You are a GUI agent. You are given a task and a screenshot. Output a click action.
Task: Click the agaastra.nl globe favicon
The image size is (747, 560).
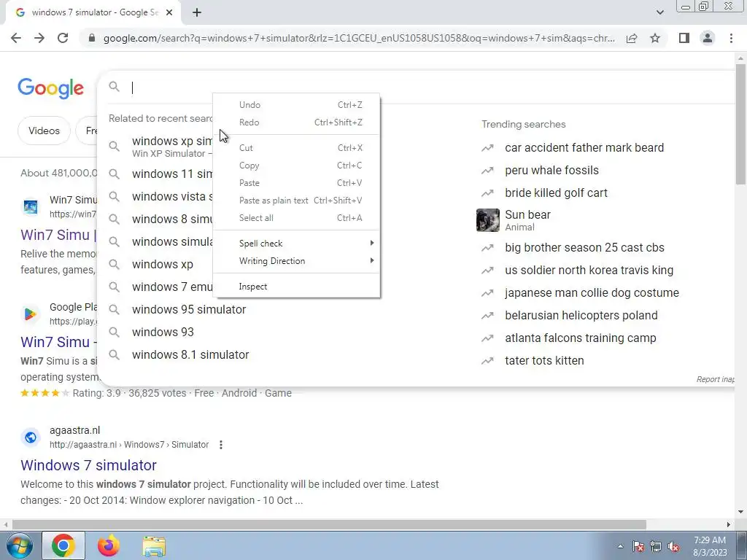coord(31,437)
